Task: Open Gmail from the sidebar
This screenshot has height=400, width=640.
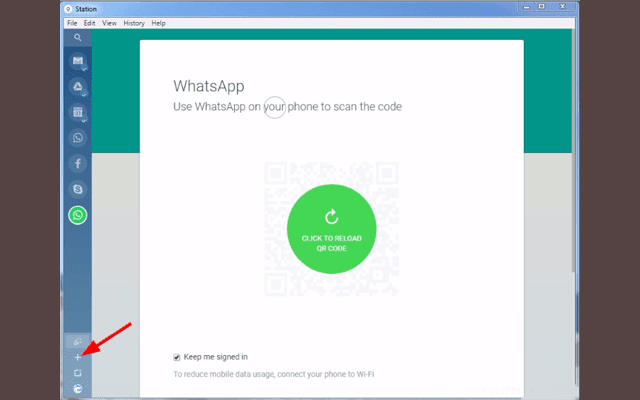Action: pyautogui.click(x=78, y=62)
